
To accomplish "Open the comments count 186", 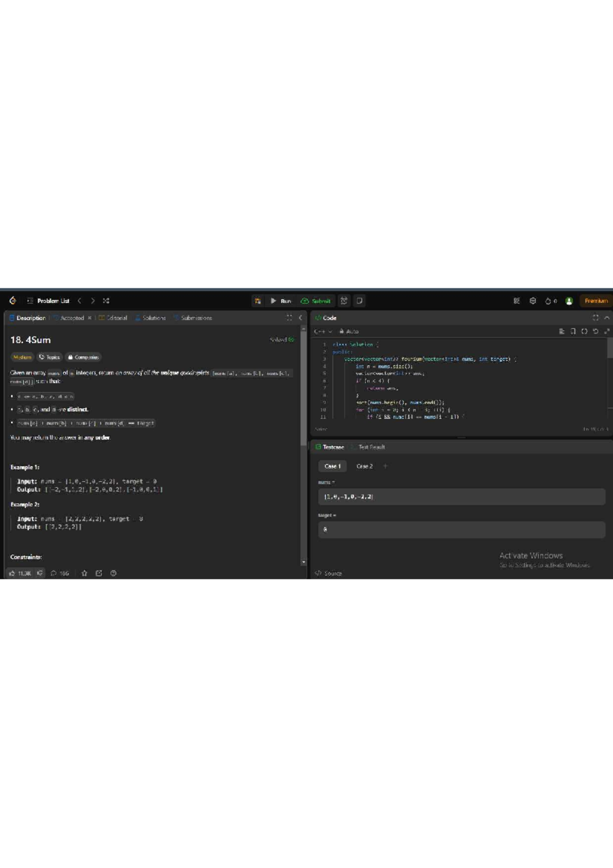I will tap(60, 573).
